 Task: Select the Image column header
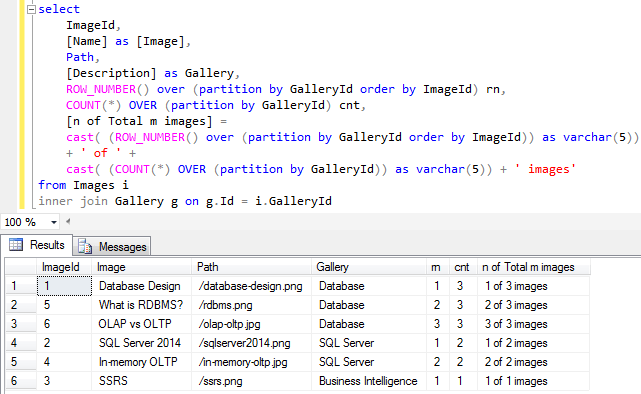click(x=141, y=267)
